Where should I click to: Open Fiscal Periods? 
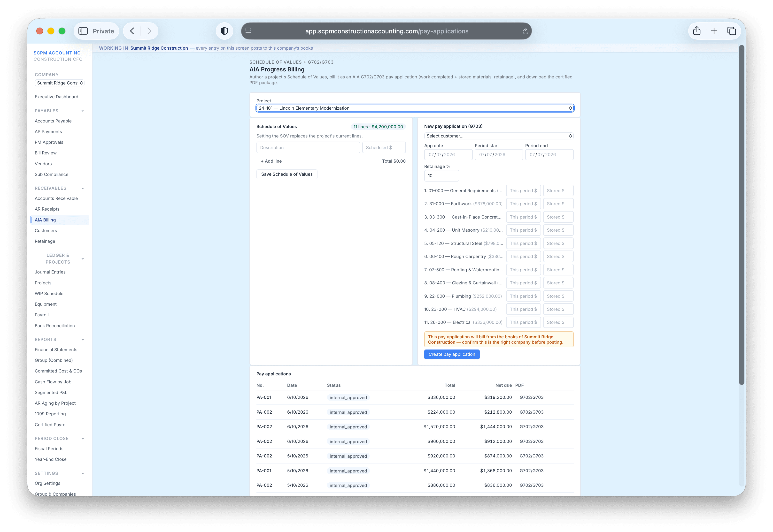coord(49,449)
